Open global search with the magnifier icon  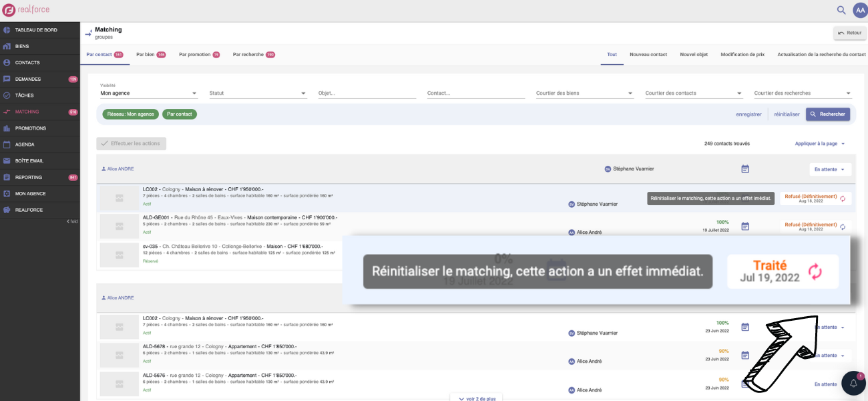[841, 10]
